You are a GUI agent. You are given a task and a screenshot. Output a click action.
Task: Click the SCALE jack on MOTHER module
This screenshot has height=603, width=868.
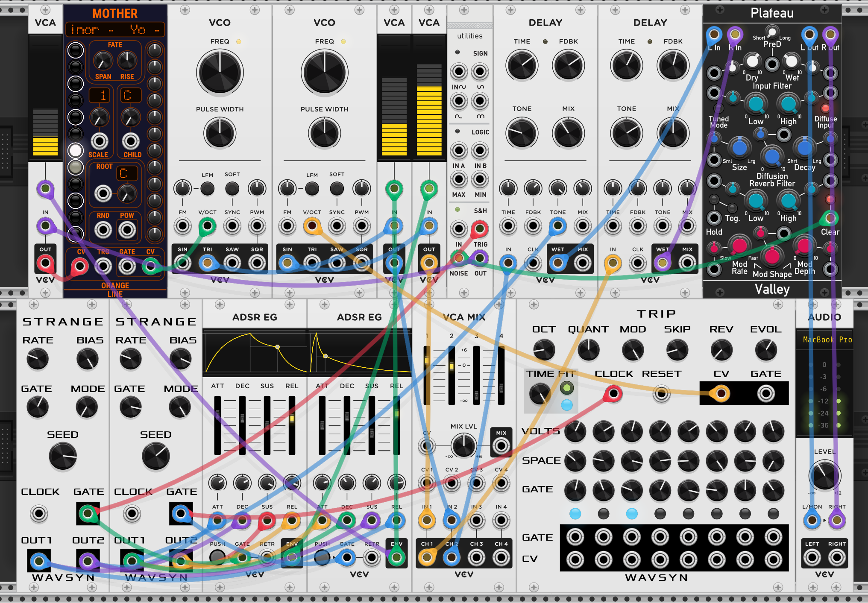tap(100, 141)
